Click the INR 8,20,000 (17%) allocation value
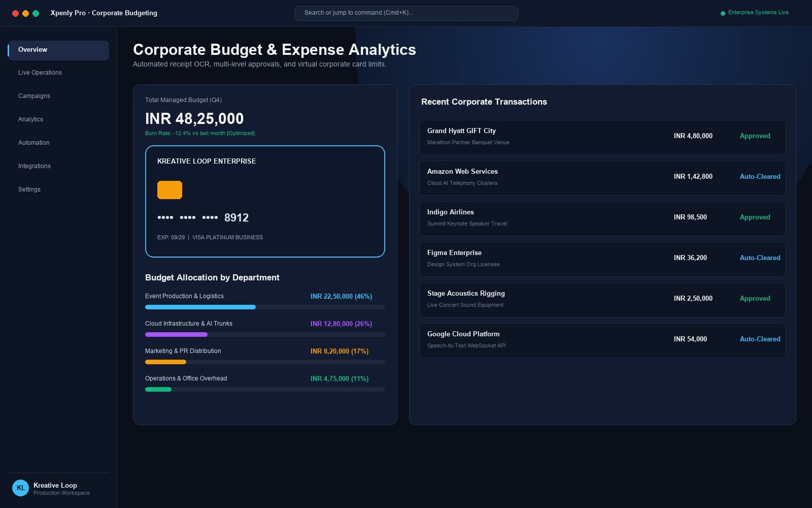The image size is (812, 508). coord(340,351)
